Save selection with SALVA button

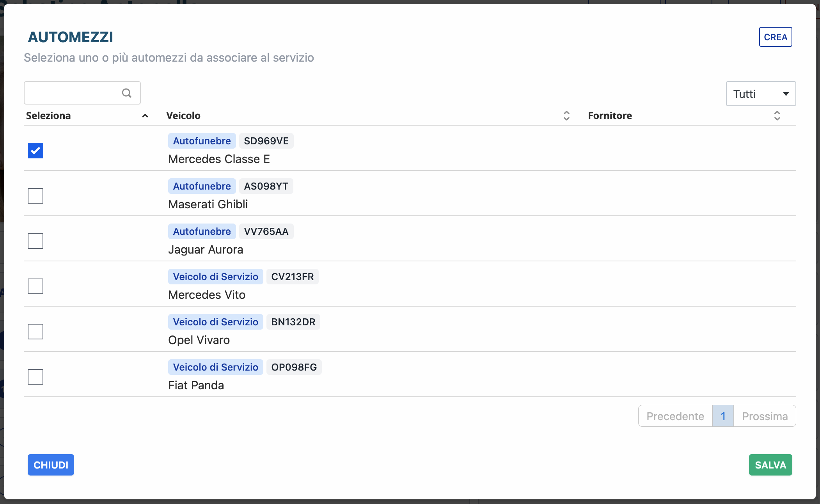(770, 465)
